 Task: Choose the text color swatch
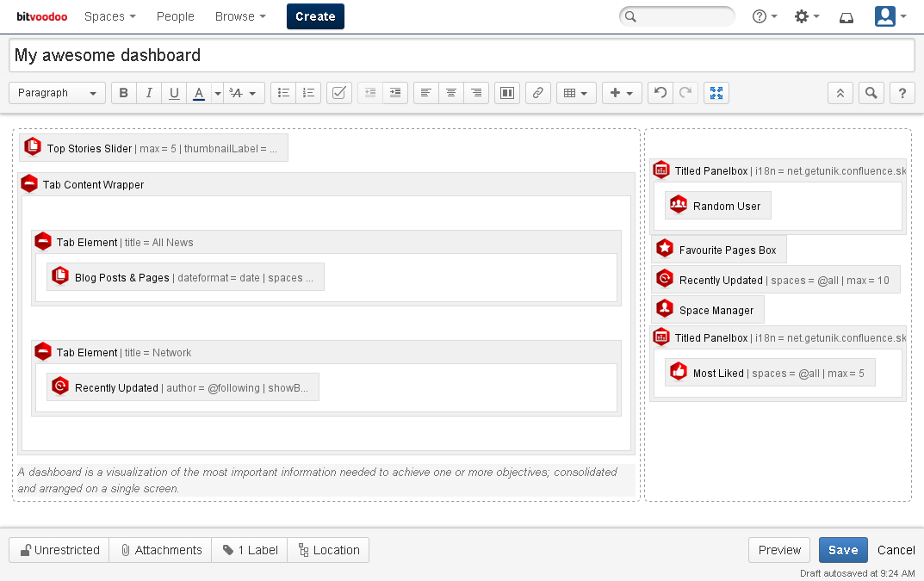click(199, 93)
